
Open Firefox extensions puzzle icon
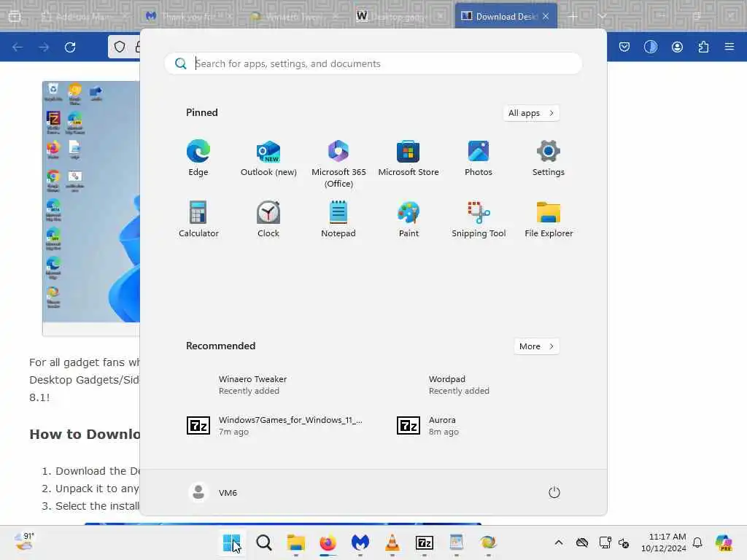[x=703, y=47]
